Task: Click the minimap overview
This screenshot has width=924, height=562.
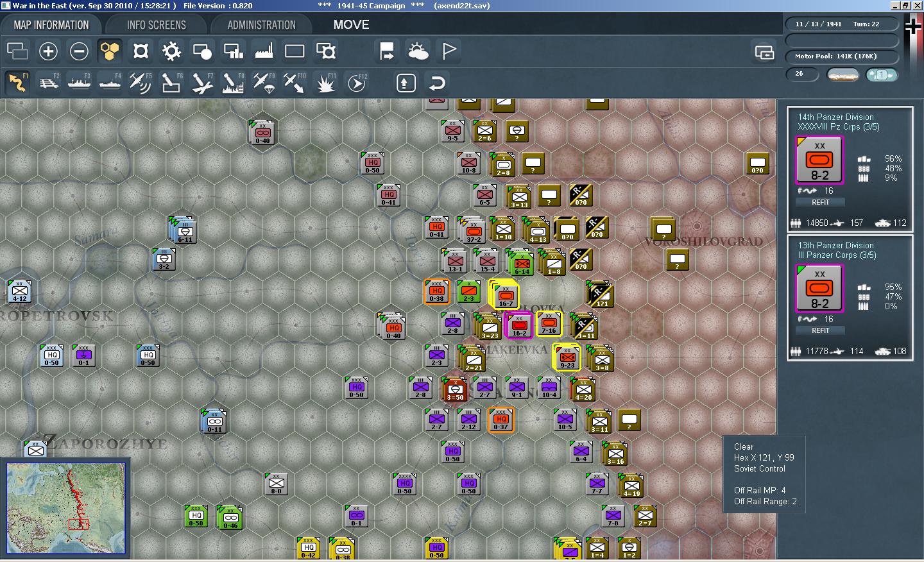Action: pos(65,508)
